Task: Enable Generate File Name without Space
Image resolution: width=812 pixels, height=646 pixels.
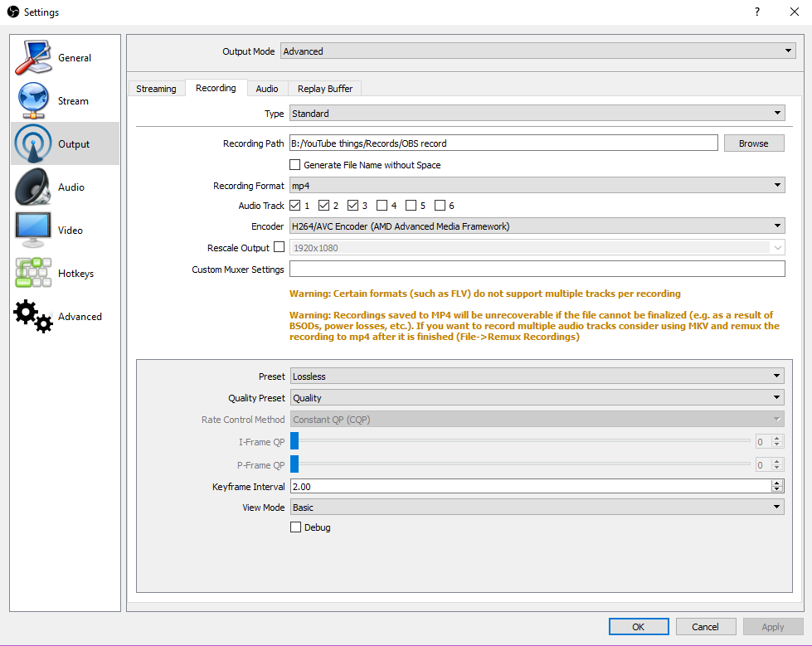Action: coord(294,164)
